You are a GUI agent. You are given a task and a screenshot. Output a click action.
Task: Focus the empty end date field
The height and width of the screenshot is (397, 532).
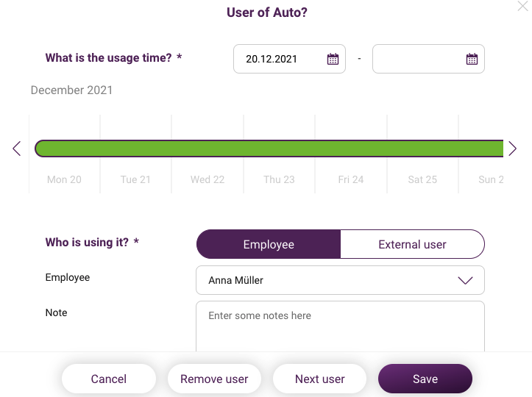[x=428, y=59]
